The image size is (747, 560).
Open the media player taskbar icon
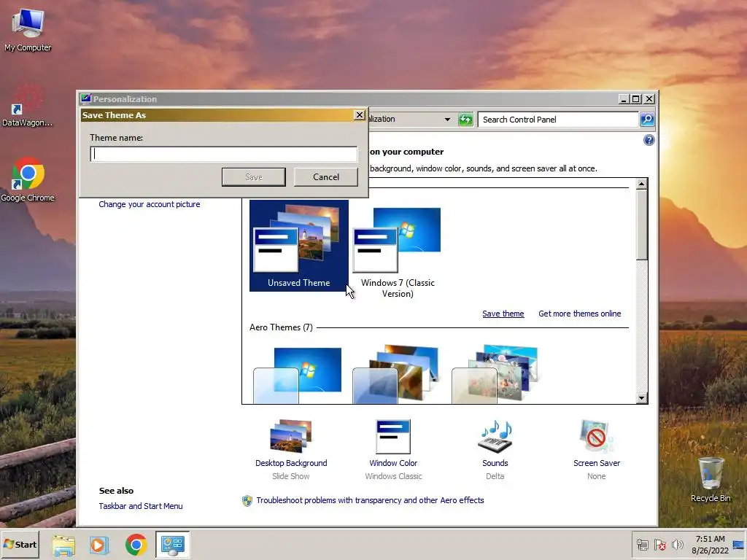pos(99,545)
